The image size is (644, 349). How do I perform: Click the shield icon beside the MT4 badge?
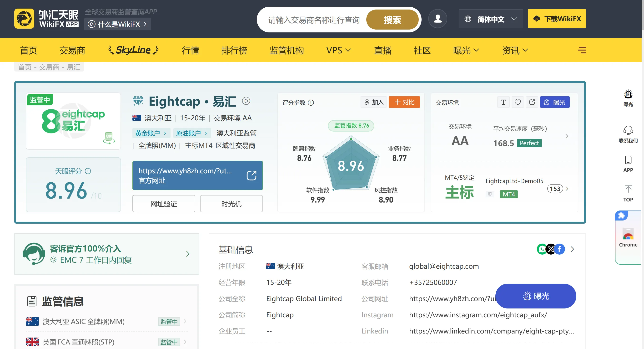pyautogui.click(x=490, y=194)
